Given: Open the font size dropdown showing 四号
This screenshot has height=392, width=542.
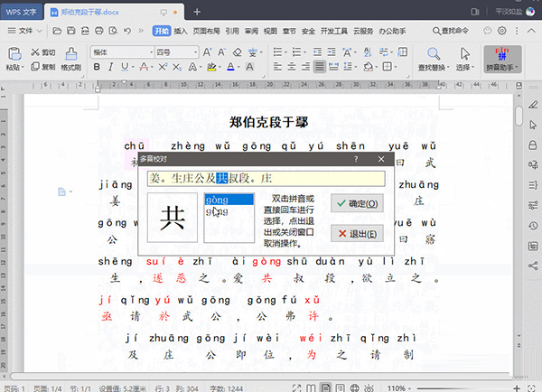Looking at the screenshot, I should [x=175, y=52].
